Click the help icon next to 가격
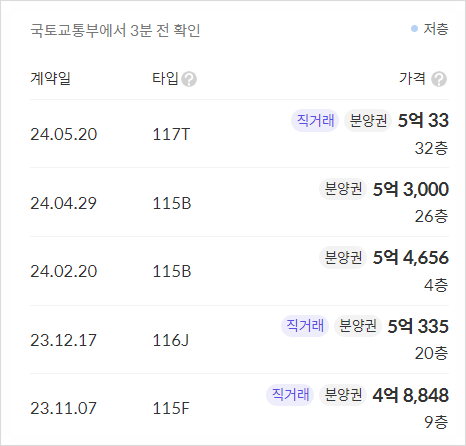This screenshot has height=446, width=466. tap(439, 79)
